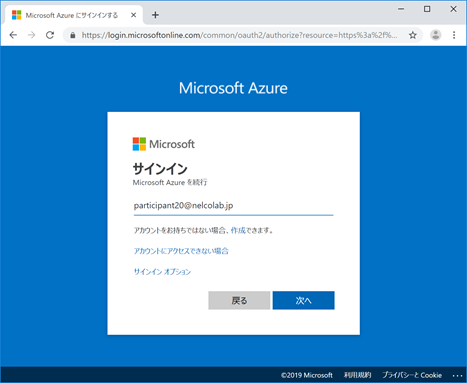Click the browser forward arrow

[32, 35]
